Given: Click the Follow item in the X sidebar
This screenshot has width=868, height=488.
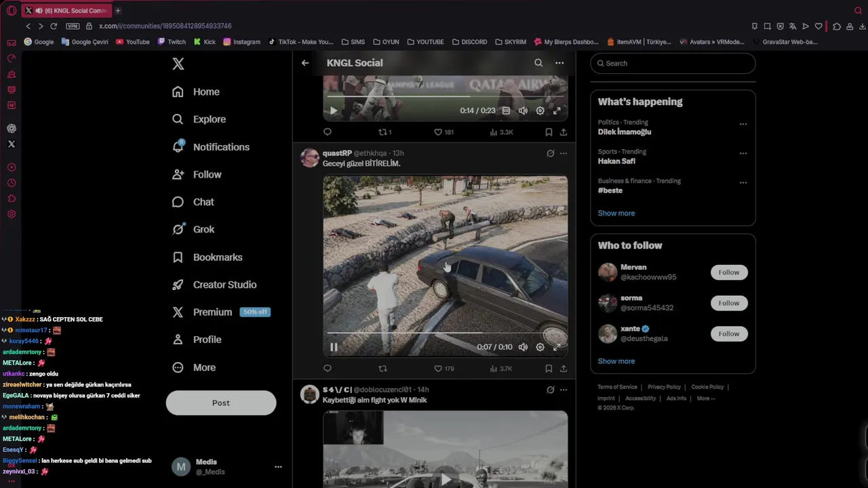Looking at the screenshot, I should (197, 174).
